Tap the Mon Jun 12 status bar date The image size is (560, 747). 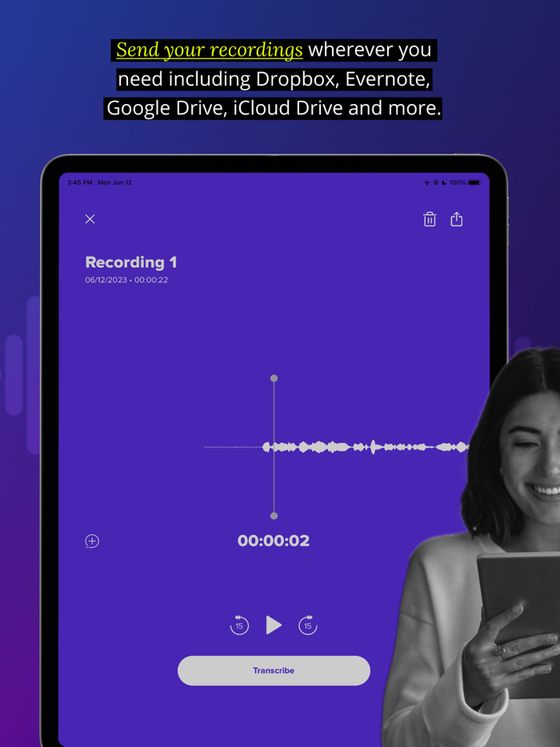coord(115,182)
